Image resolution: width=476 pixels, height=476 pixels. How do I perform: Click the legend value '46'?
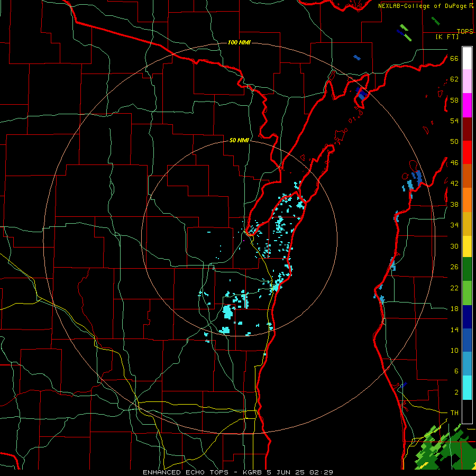[454, 163]
